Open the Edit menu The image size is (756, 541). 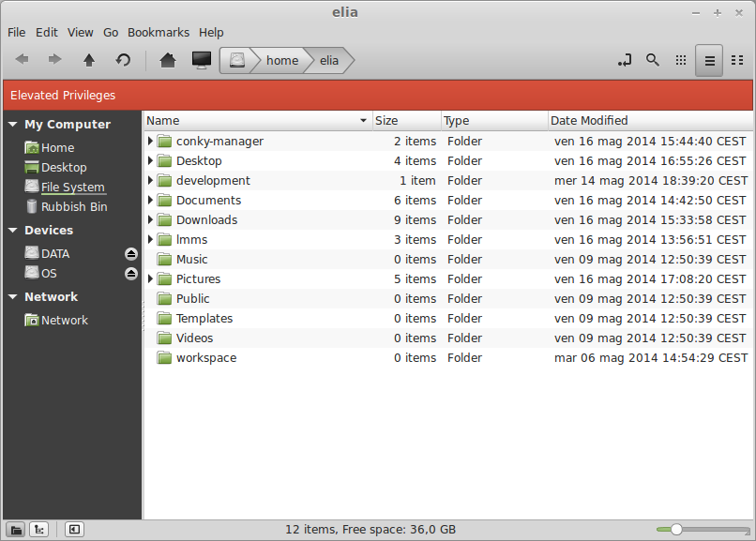pyautogui.click(x=46, y=32)
